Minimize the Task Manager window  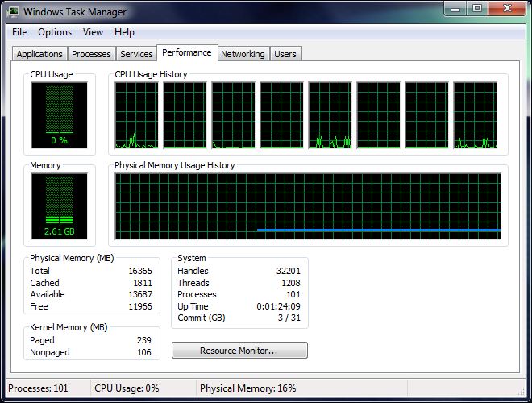(455, 9)
